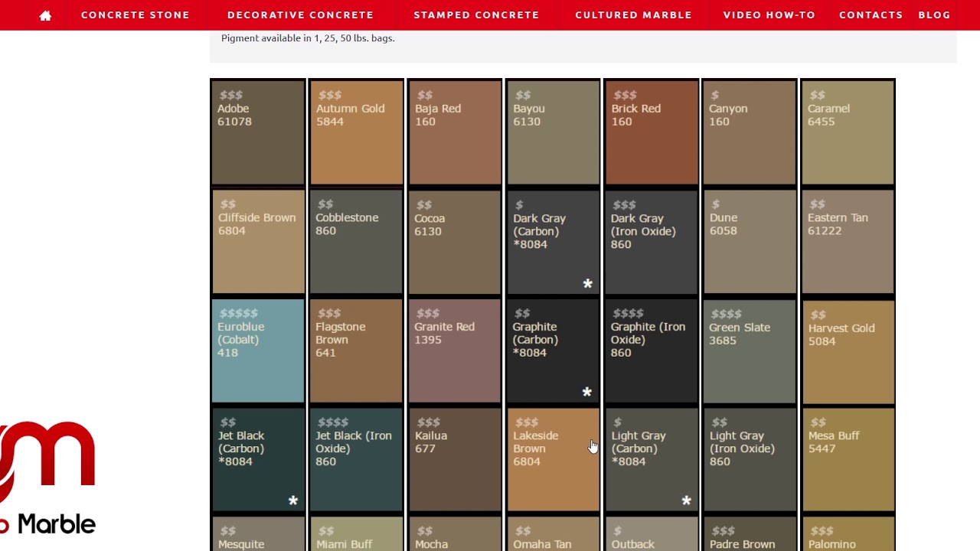Viewport: 980px width, 551px height.
Task: Choose the Cobblestone 860 swatch
Action: [x=356, y=242]
